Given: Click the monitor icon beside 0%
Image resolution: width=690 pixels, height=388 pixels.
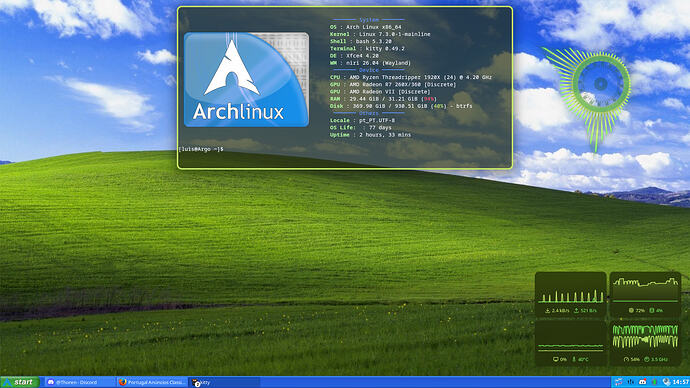Looking at the screenshot, I should click(x=556, y=359).
